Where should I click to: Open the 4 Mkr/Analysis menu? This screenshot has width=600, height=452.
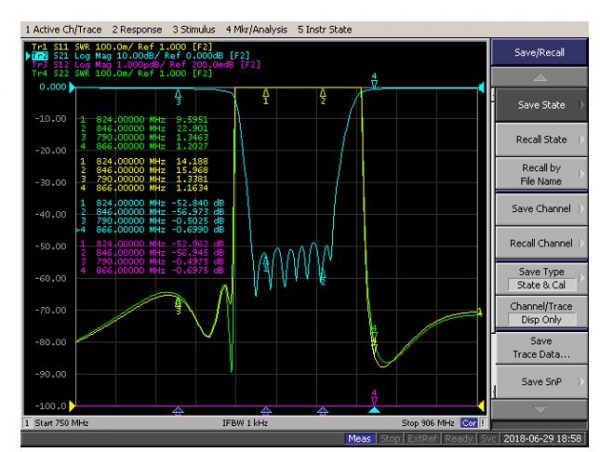256,29
